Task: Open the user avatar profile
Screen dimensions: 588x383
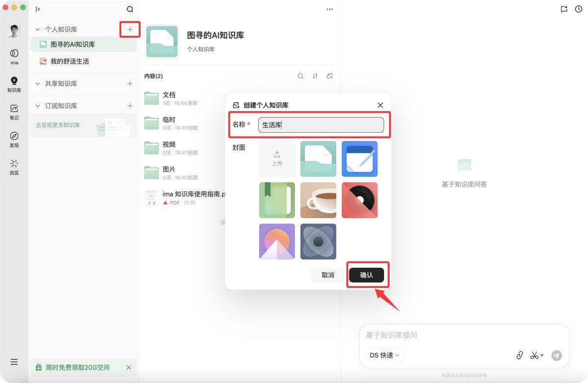Action: click(x=14, y=31)
